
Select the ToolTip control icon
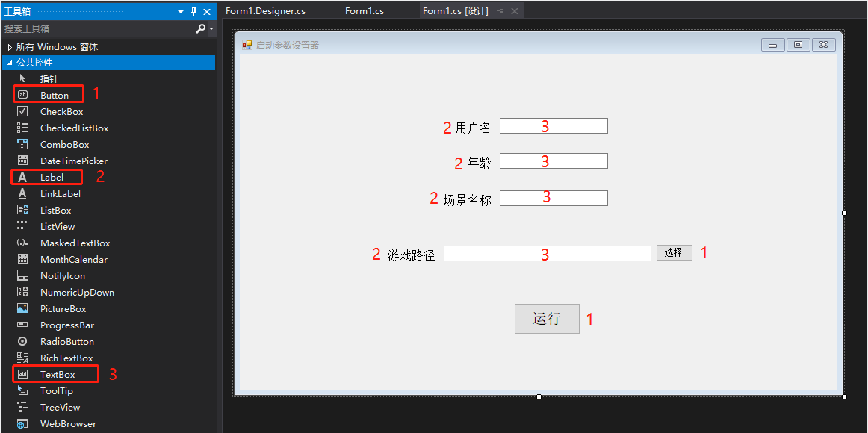22,391
